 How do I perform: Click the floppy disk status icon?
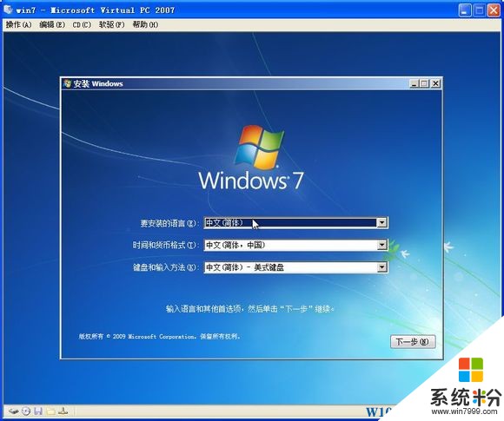click(x=38, y=411)
